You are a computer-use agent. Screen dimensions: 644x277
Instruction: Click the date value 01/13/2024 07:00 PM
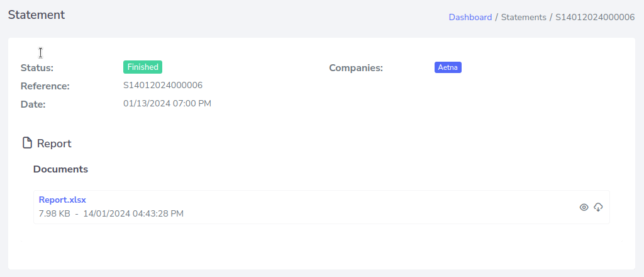coord(167,103)
